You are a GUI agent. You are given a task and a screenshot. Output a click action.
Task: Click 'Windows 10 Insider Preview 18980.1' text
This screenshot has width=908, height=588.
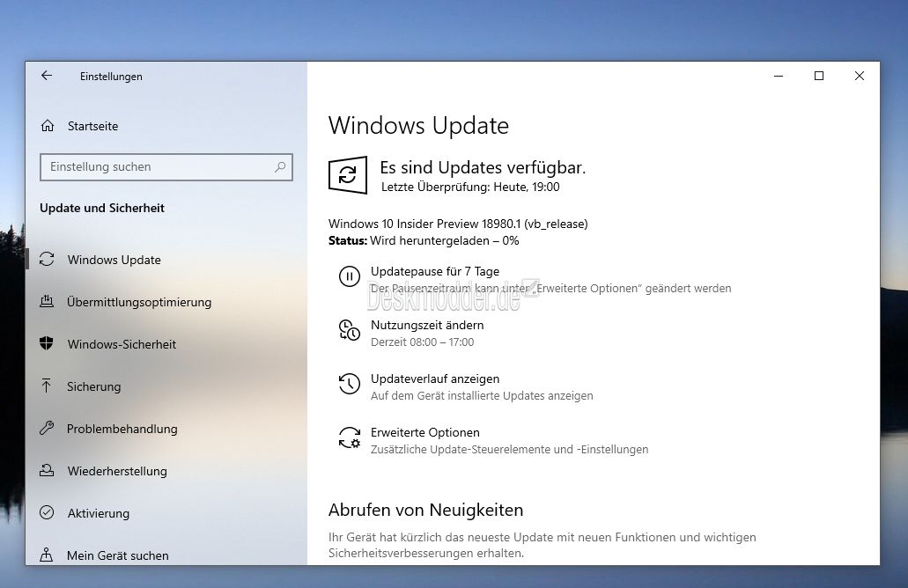(424, 224)
